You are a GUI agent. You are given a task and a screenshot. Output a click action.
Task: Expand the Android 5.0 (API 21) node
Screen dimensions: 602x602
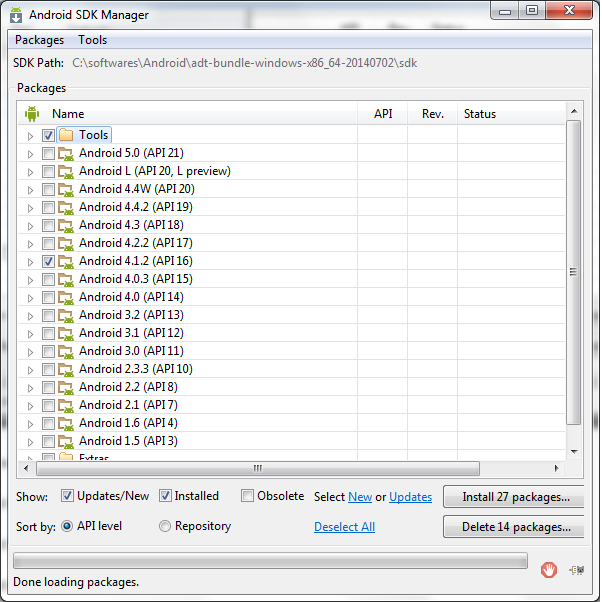click(30, 154)
